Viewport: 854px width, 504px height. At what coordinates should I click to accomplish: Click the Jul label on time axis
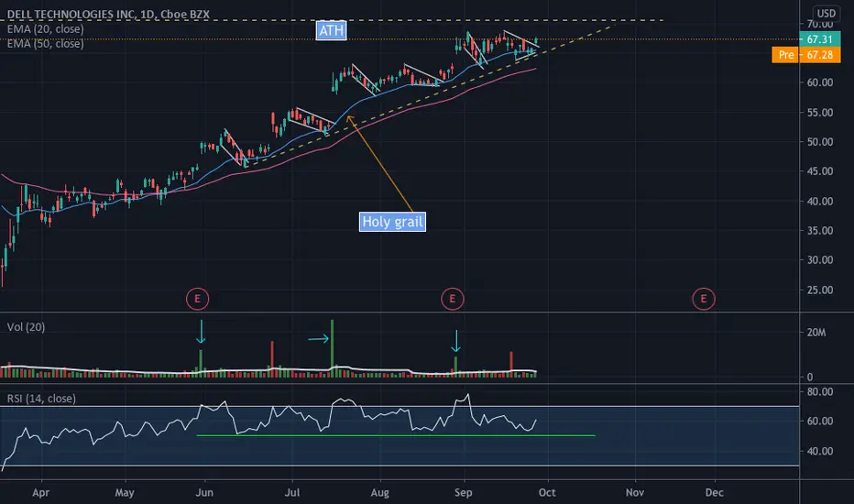[x=292, y=493]
